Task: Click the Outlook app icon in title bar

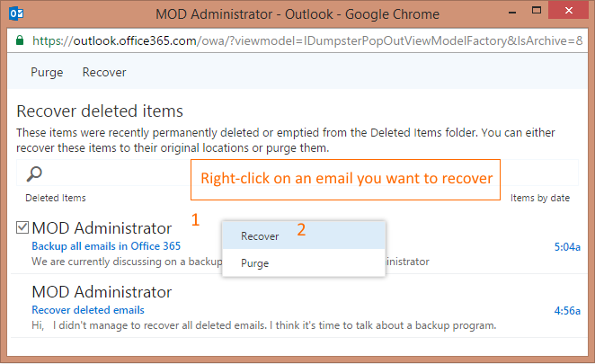Action: 16,14
